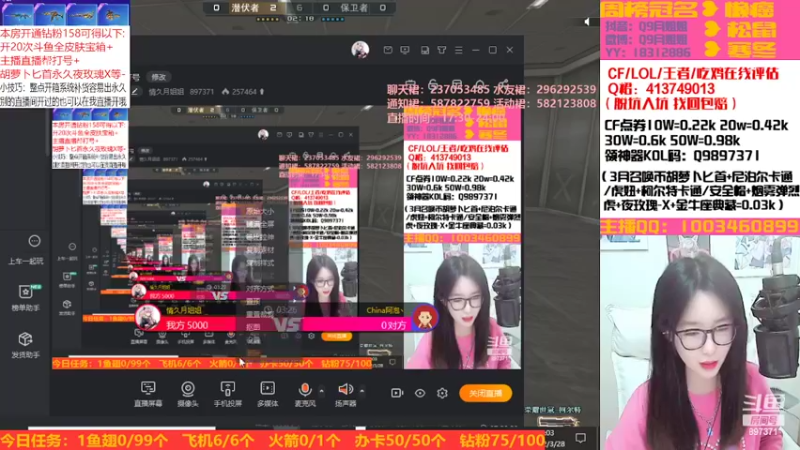800x450 pixels.
Task: Click the 今日任务 banner inside preview
Action: [212, 363]
